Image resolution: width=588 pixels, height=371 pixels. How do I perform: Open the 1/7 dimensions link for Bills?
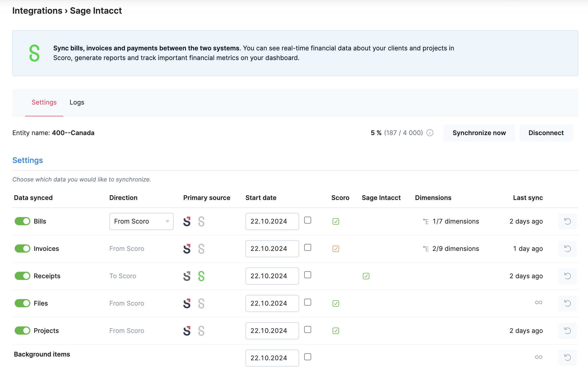click(x=456, y=221)
